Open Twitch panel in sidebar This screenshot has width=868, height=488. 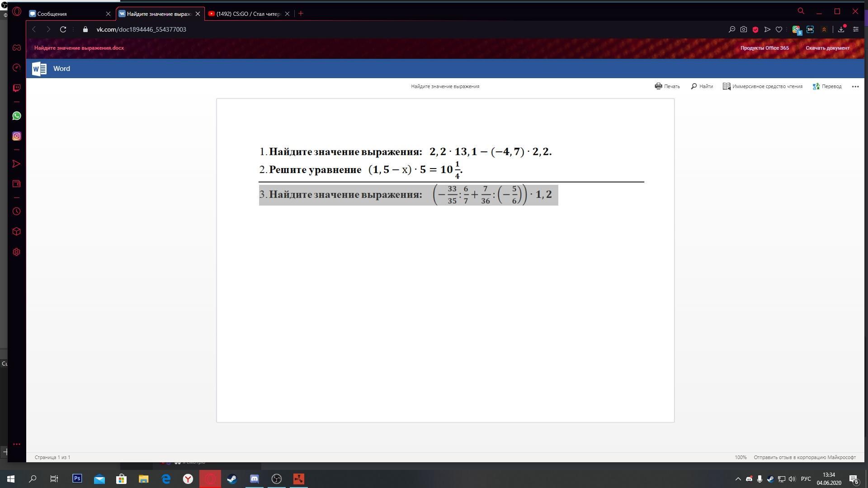tap(17, 88)
